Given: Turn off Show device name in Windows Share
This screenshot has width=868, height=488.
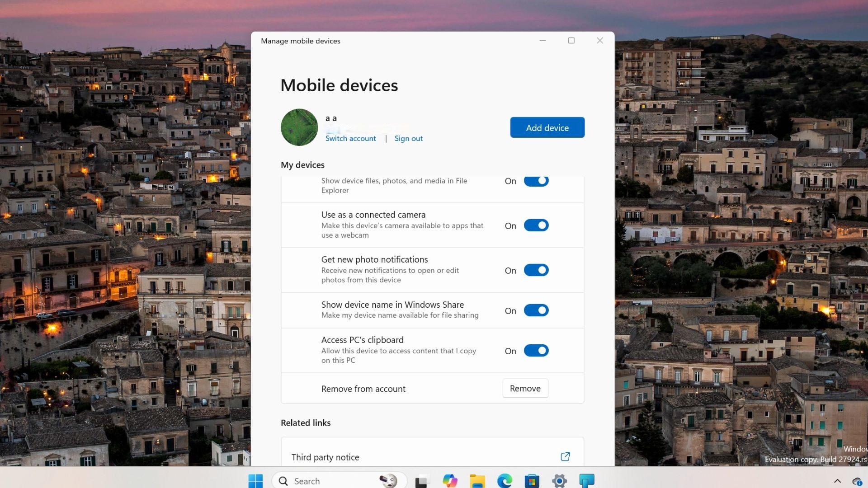Looking at the screenshot, I should (x=536, y=310).
